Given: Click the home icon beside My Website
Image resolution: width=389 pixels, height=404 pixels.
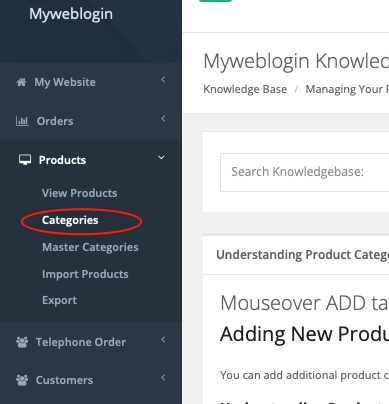Looking at the screenshot, I should (21, 82).
